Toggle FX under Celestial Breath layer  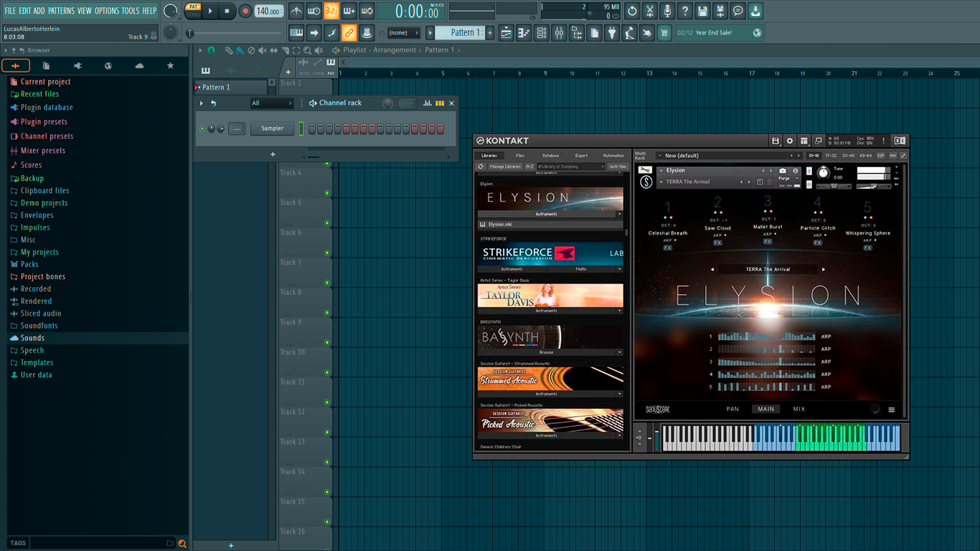click(668, 248)
